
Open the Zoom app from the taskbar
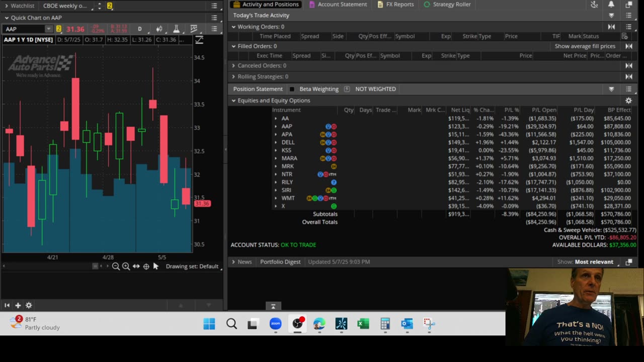[276, 324]
